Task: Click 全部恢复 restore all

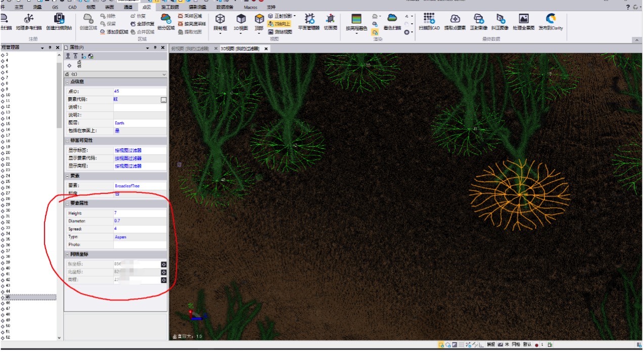Action: pyautogui.click(x=143, y=24)
